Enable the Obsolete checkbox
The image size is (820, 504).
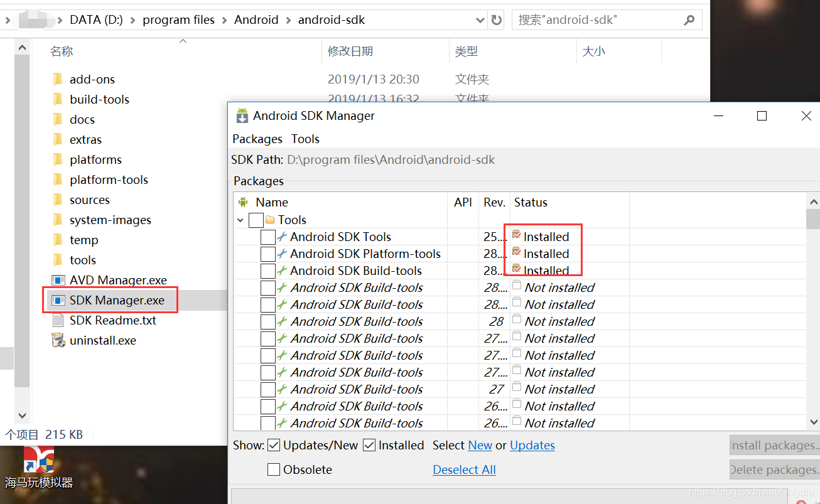click(274, 469)
